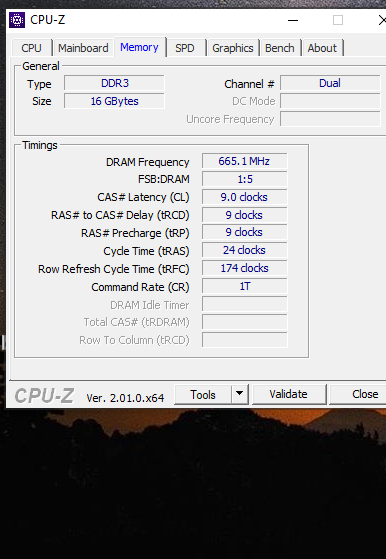Click the disabled maximize button
The width and height of the screenshot is (386, 559).
tap(338, 20)
